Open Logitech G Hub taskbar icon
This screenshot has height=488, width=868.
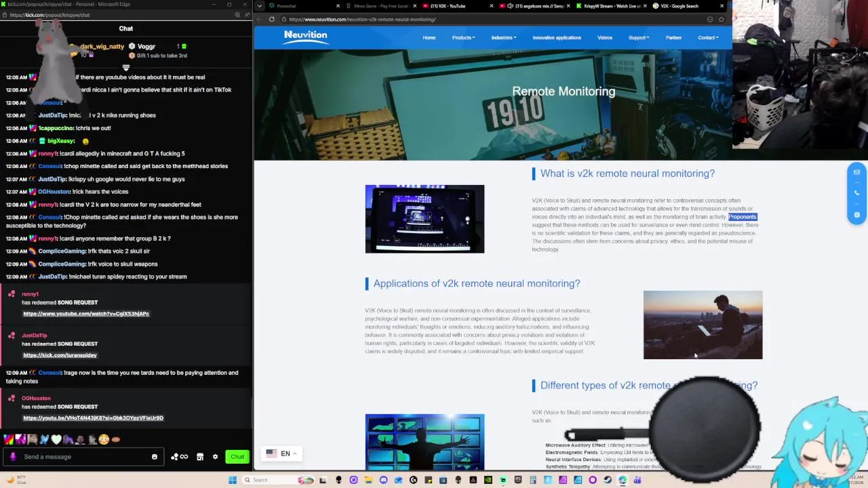413,480
